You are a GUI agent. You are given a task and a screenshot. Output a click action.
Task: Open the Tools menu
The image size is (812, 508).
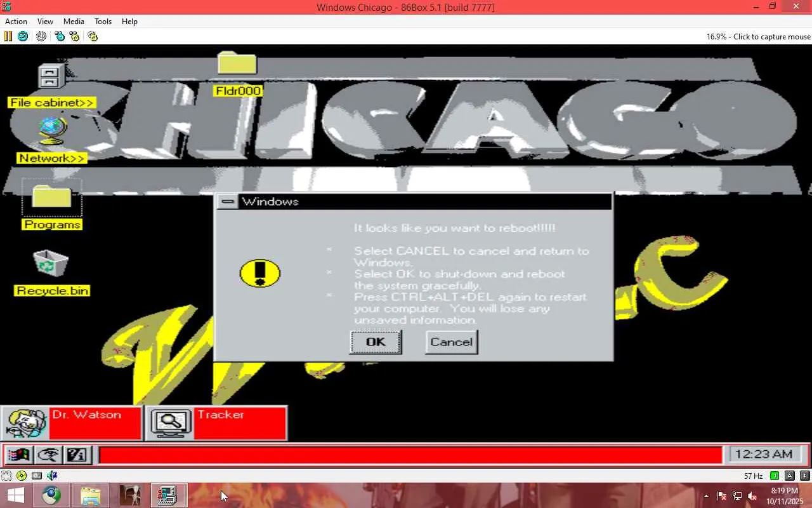coord(103,21)
